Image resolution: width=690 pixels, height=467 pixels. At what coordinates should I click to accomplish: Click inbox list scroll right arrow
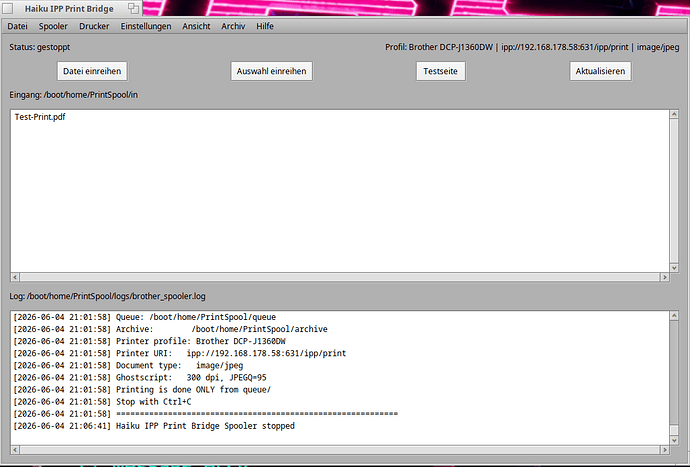664,277
